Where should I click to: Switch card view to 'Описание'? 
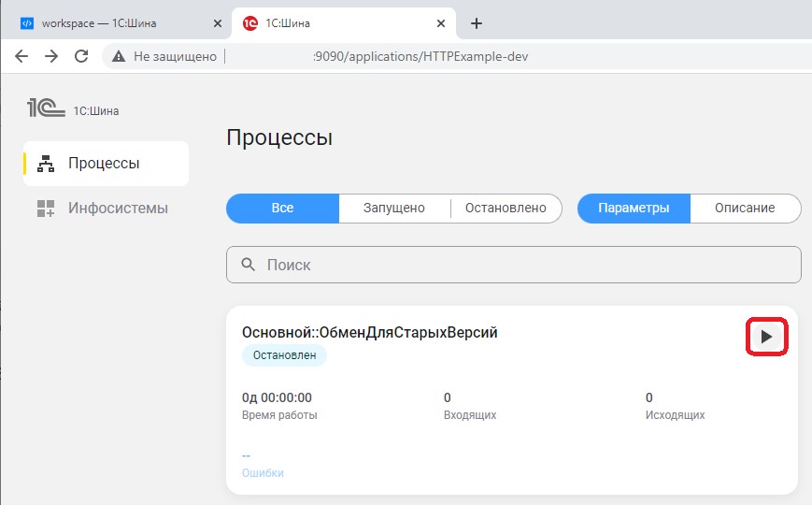745,208
